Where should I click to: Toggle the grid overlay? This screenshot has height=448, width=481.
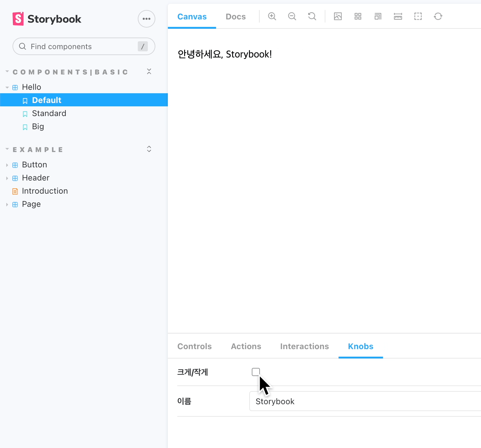(358, 16)
